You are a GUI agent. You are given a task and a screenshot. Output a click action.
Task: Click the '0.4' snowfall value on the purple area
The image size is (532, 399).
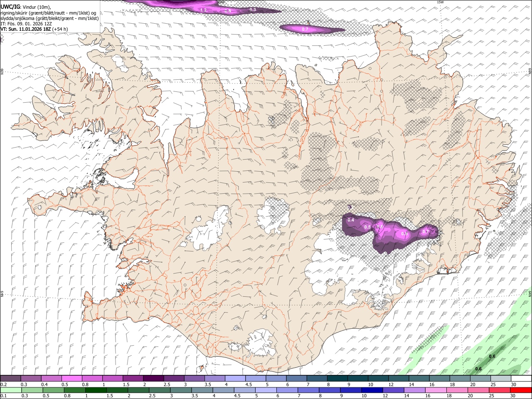351,220
